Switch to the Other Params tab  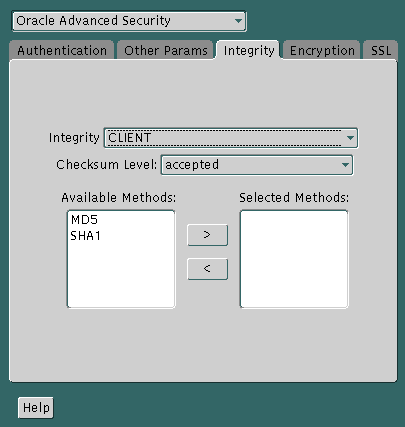166,51
